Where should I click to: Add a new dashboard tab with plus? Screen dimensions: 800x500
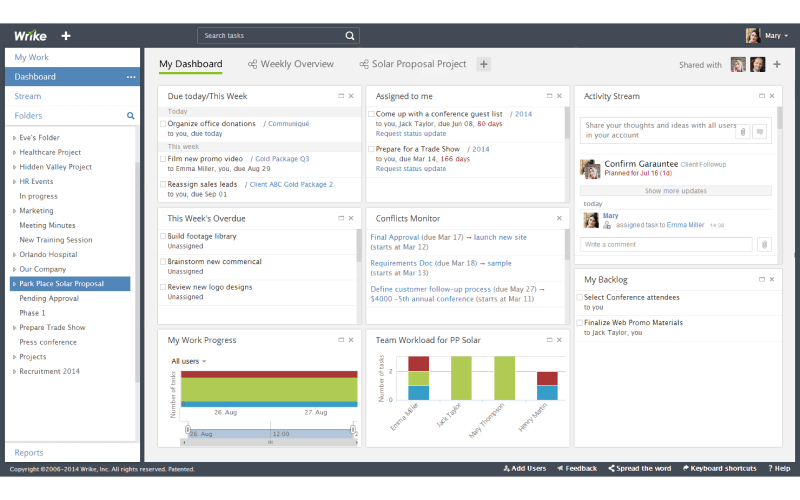click(484, 64)
